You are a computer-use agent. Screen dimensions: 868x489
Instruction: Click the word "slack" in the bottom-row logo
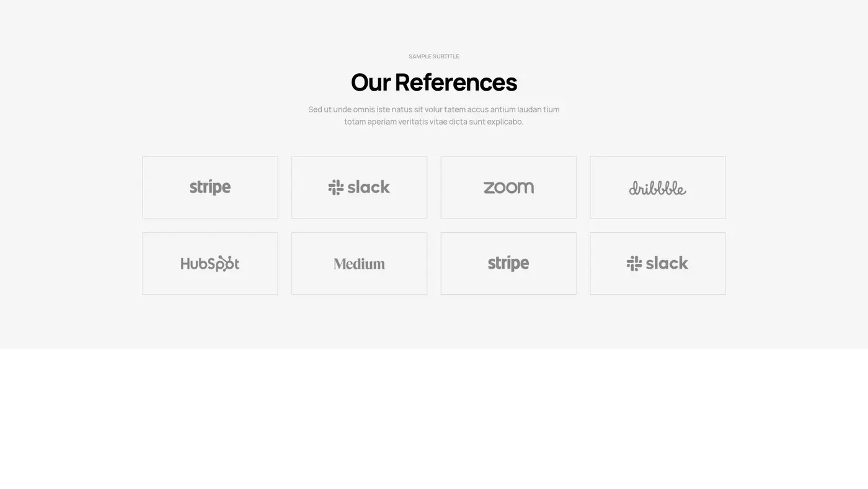click(667, 264)
